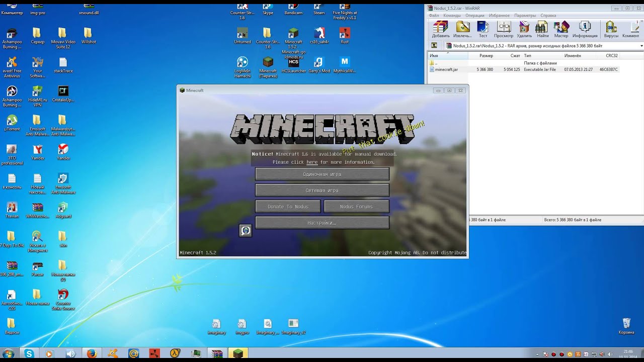Screen dimensions: 644x362
Task: Select Ashampoo Burning desktop icon beside Сервер folder
Action: click(12, 38)
